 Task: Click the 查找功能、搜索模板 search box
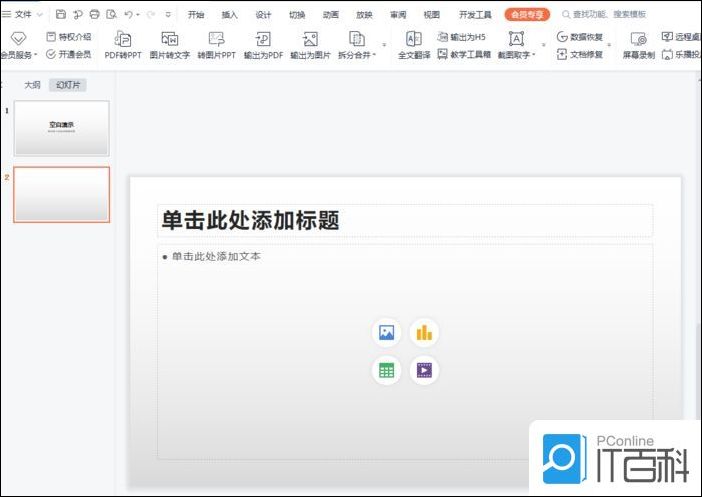tap(610, 15)
